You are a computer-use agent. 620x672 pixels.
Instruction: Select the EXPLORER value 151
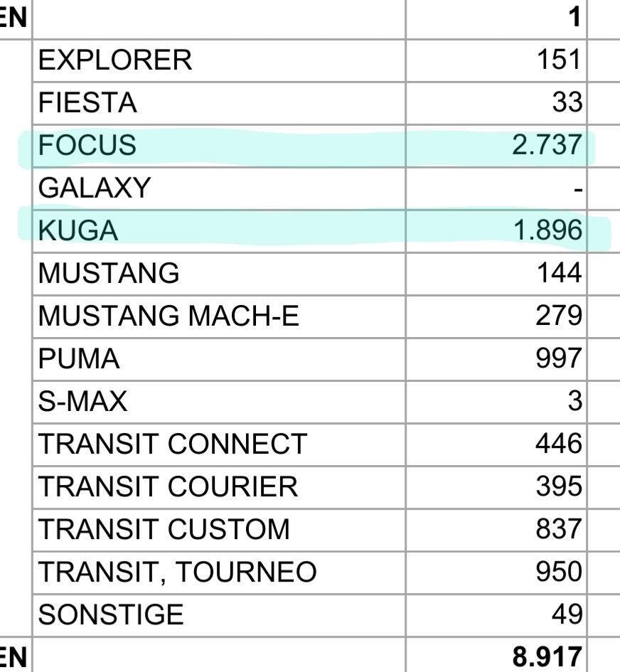559,60
